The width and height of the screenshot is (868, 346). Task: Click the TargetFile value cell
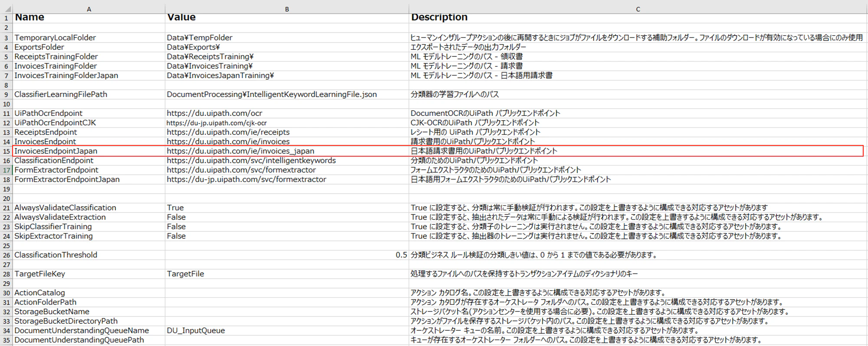pos(287,274)
